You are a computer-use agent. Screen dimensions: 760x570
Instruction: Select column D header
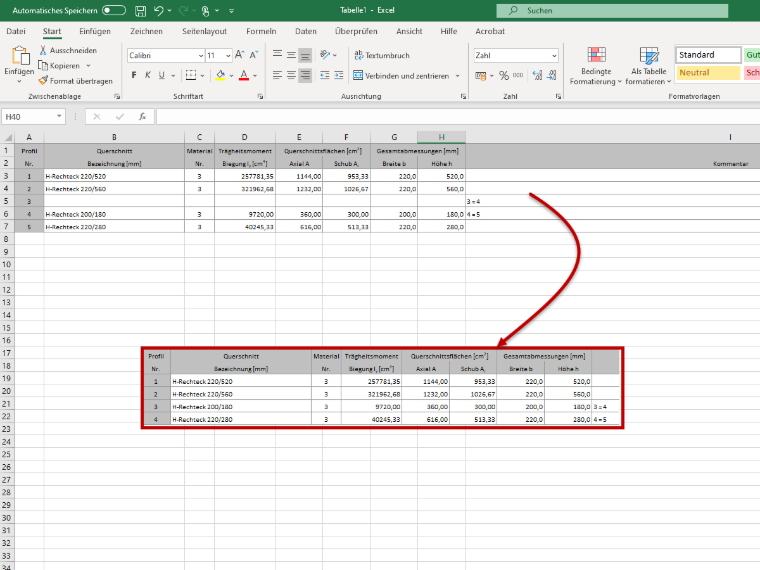point(245,137)
